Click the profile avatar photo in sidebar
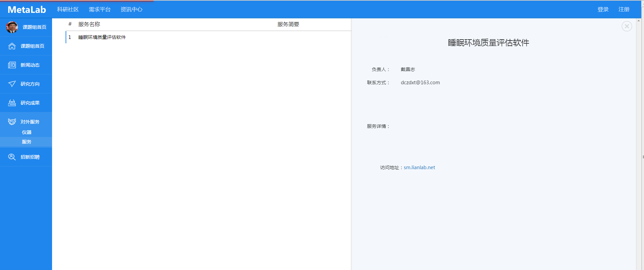Viewport: 644px width, 270px height. [x=12, y=27]
